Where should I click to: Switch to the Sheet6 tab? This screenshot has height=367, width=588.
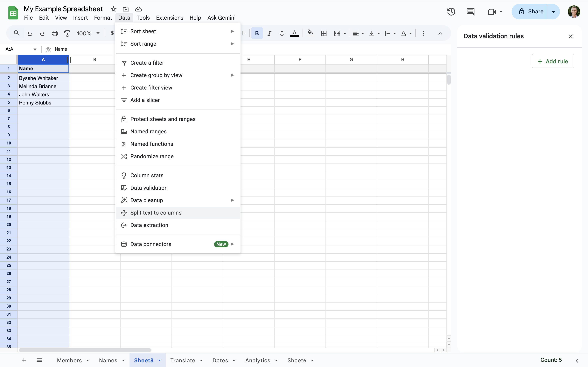[297, 360]
